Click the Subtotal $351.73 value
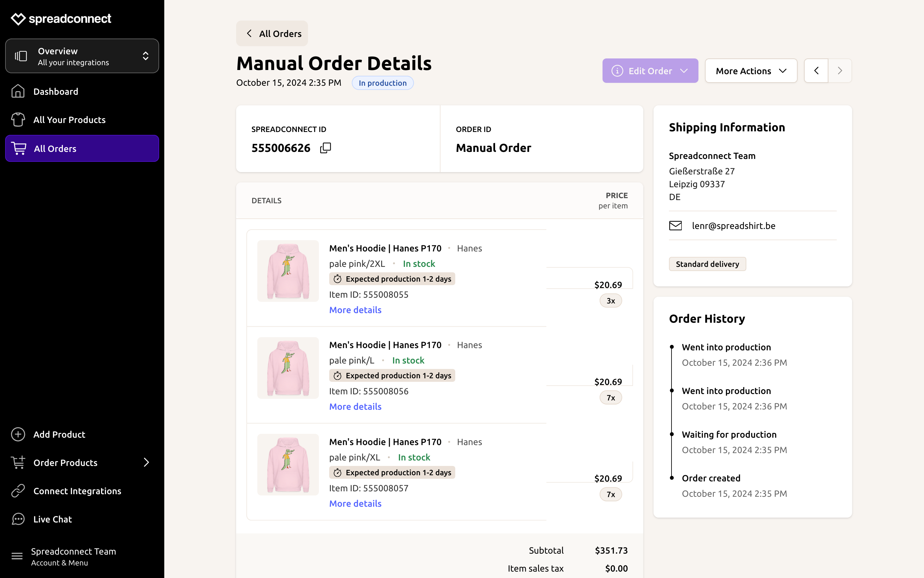 coord(611,550)
